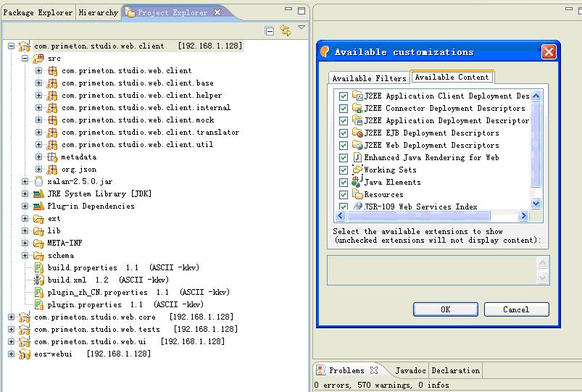582x392 pixels.
Task: Close the Project Explorer tab
Action: point(217,12)
